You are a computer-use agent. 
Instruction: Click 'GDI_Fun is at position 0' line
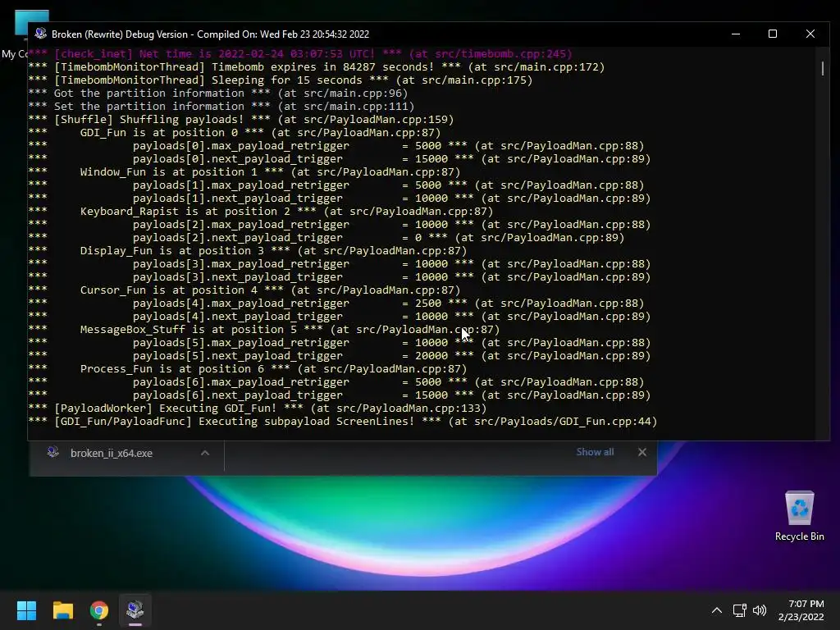234,132
